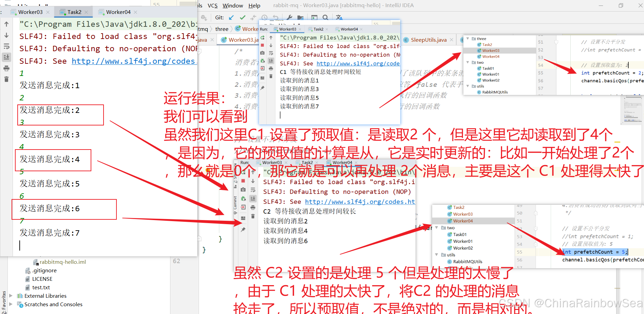Open Git show history clock icon
The image size is (644, 314).
[x=264, y=18]
